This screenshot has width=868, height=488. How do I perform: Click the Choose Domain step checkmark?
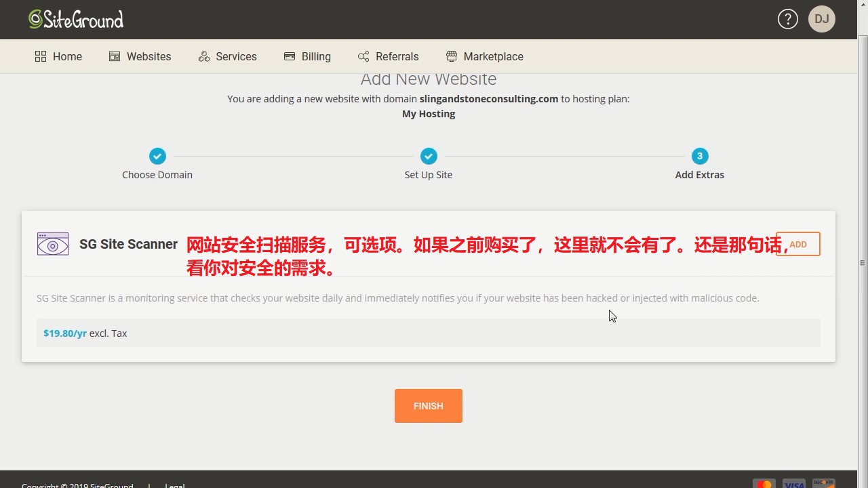tap(157, 156)
